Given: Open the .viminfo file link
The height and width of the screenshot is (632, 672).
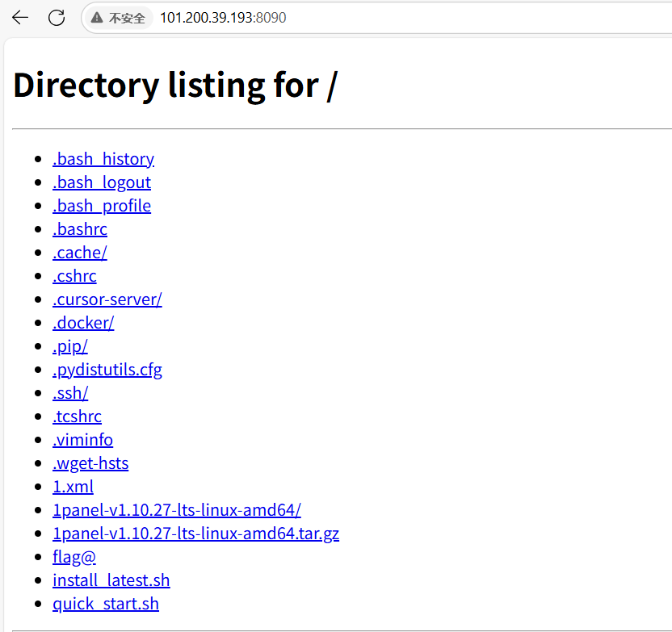Looking at the screenshot, I should (x=82, y=440).
